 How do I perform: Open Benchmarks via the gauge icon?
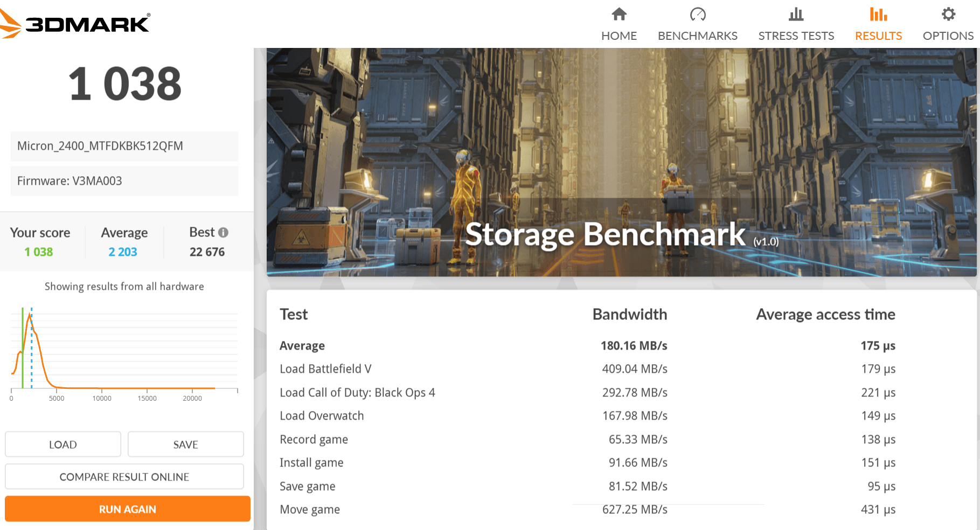pyautogui.click(x=697, y=14)
